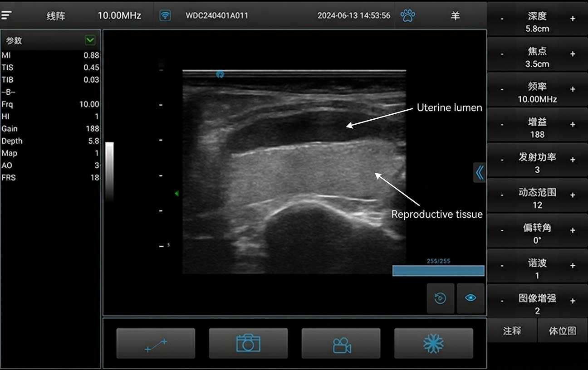Select the measurement caliper tool
Image resolution: width=588 pixels, height=370 pixels.
pyautogui.click(x=156, y=343)
